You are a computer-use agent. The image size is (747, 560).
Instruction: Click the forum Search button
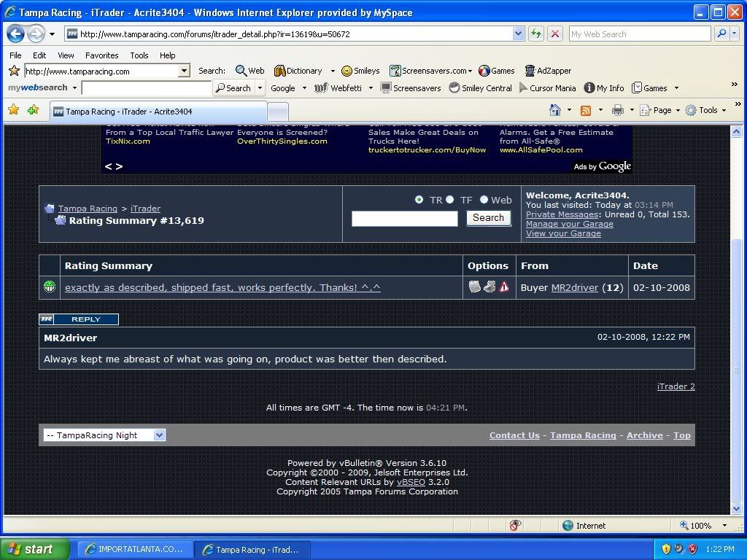(488, 218)
